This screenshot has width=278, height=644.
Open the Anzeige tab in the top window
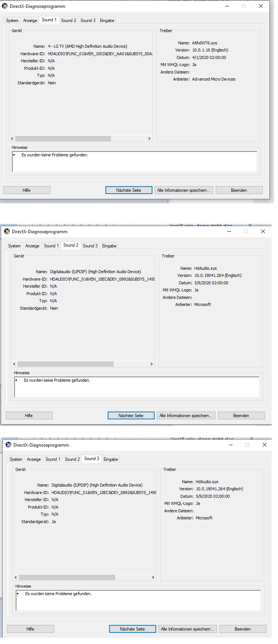pyautogui.click(x=30, y=21)
